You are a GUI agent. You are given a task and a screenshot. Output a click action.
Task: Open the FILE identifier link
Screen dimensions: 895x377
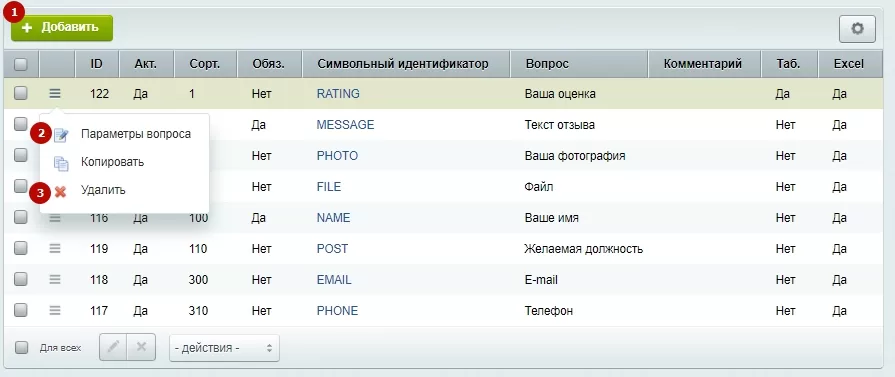(x=329, y=187)
